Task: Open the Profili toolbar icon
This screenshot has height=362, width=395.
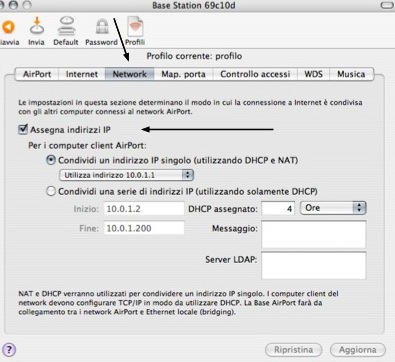Action: coord(135,26)
